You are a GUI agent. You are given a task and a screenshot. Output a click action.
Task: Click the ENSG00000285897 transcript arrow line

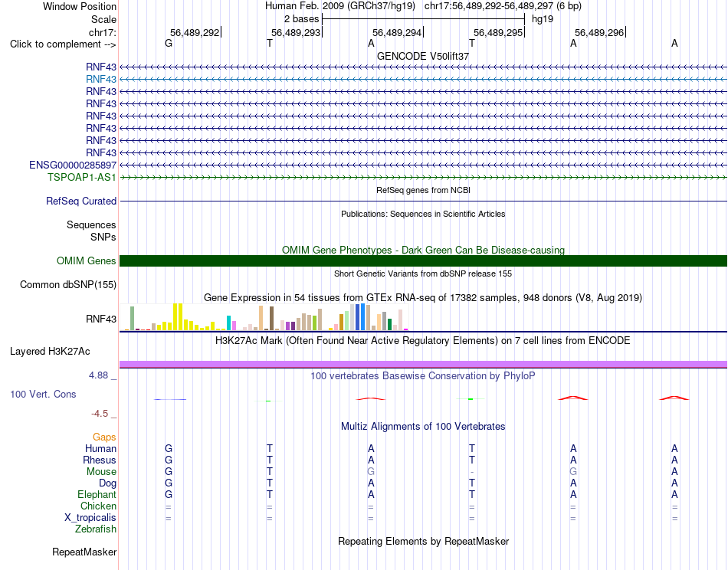coord(423,165)
